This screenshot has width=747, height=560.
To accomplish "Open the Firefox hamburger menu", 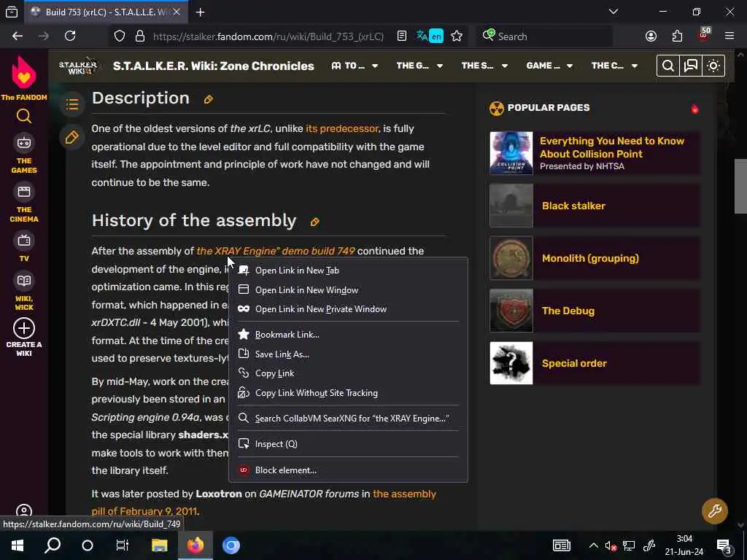I will (729, 36).
